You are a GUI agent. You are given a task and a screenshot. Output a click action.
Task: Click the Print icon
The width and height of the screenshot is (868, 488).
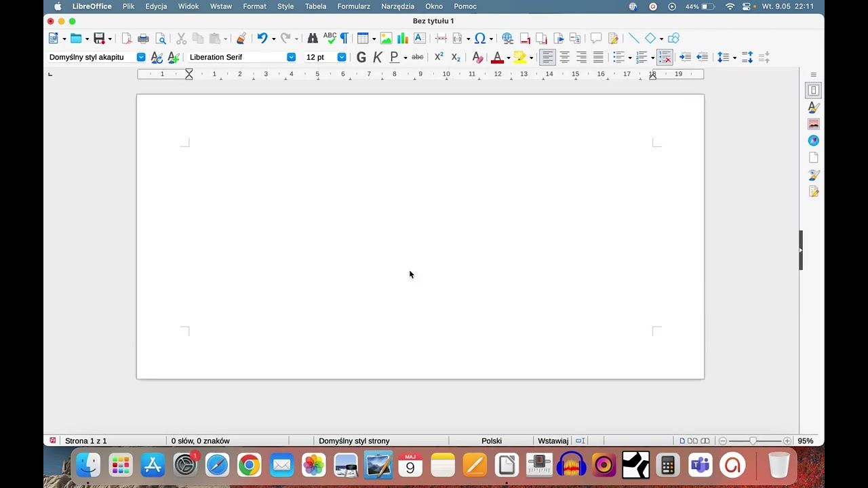point(143,39)
